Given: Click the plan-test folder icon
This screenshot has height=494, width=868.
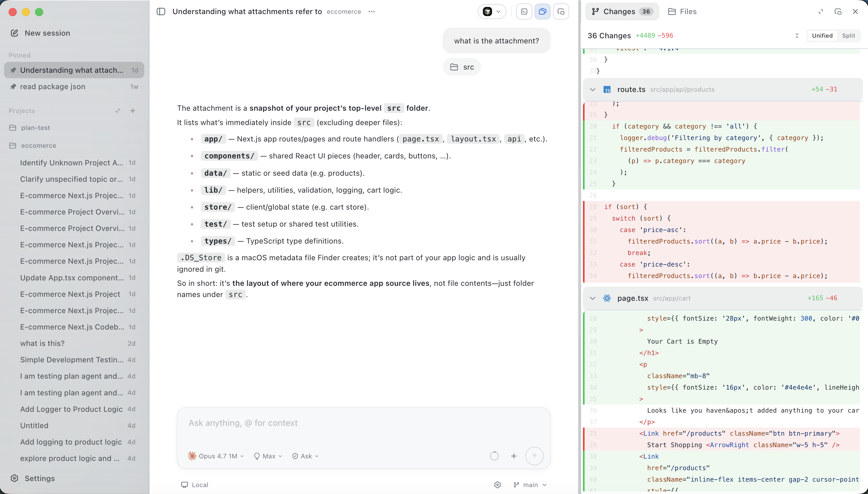Looking at the screenshot, I should pyautogui.click(x=13, y=128).
